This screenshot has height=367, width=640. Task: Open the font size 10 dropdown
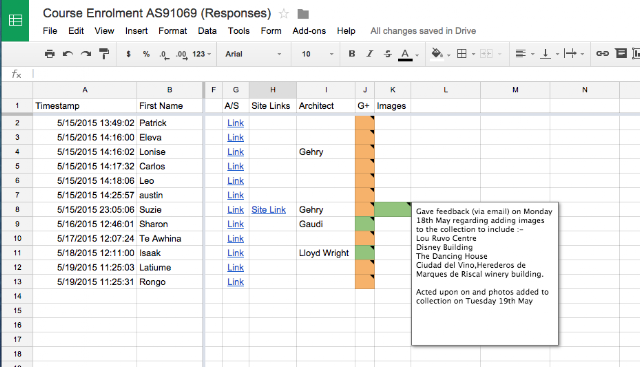(x=317, y=54)
